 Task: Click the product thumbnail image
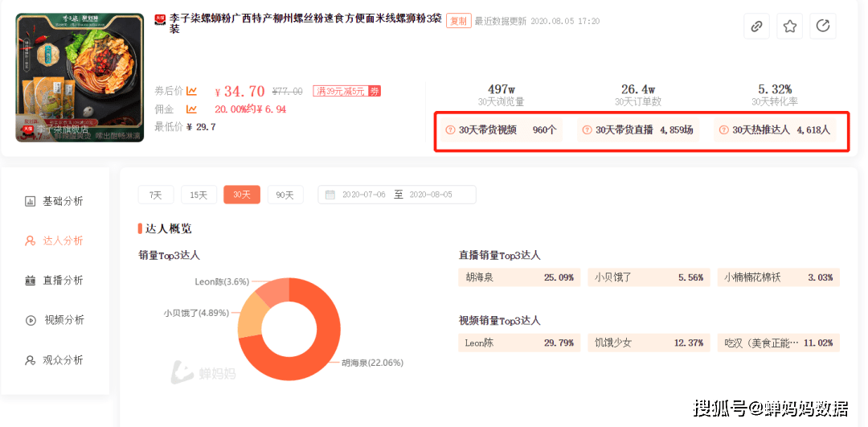tap(80, 77)
